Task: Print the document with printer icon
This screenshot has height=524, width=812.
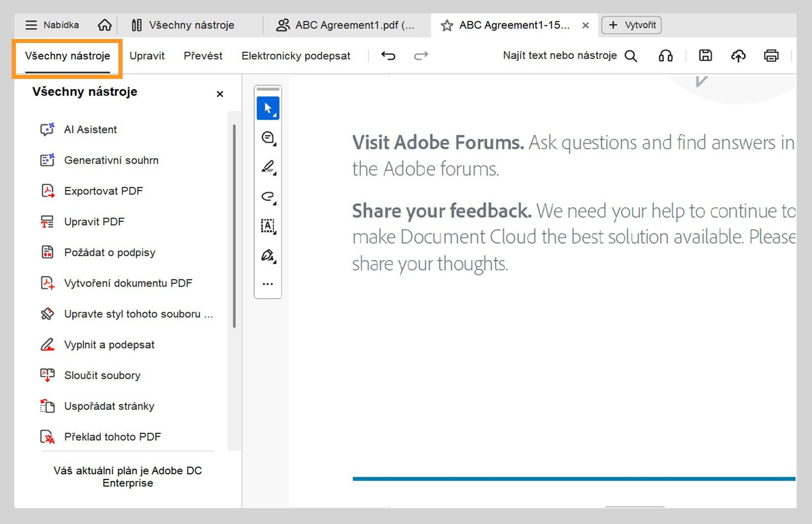Action: [771, 55]
